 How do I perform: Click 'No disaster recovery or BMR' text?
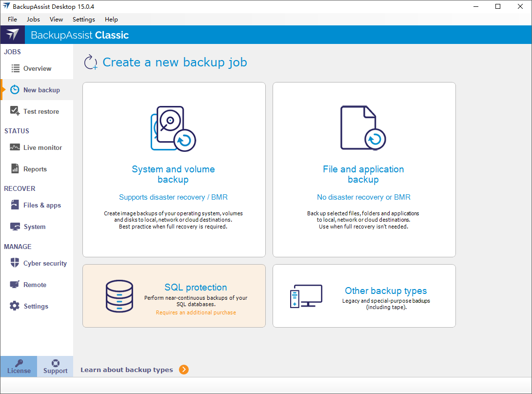click(364, 197)
